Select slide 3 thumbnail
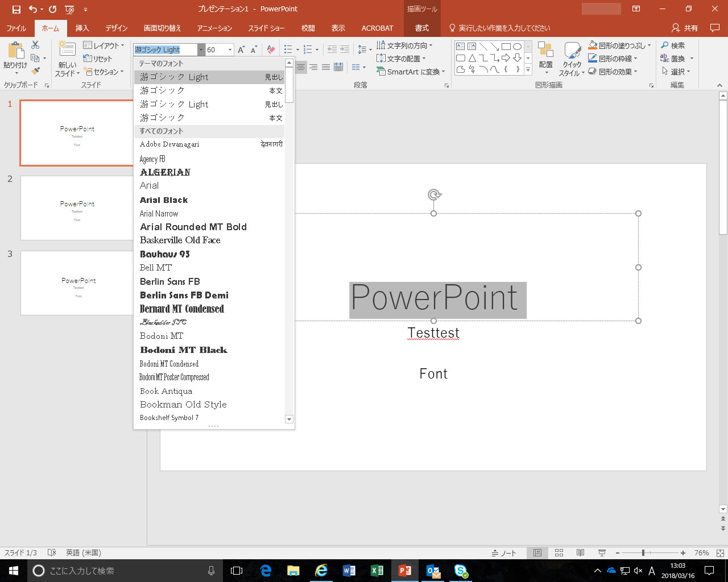 coord(77,283)
